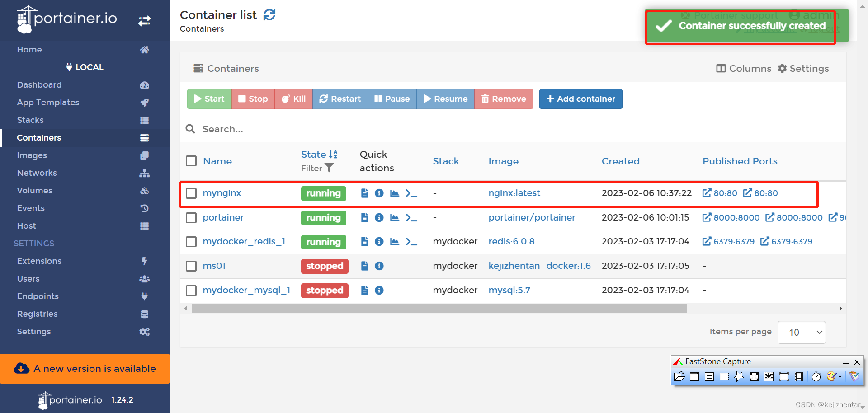Sort by Name column header
868x413 pixels.
(217, 161)
